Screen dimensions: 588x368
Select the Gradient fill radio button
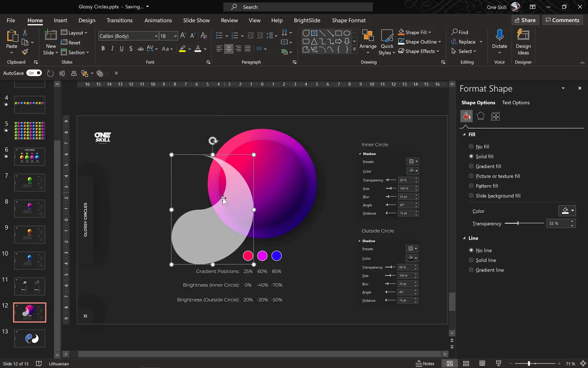(471, 166)
